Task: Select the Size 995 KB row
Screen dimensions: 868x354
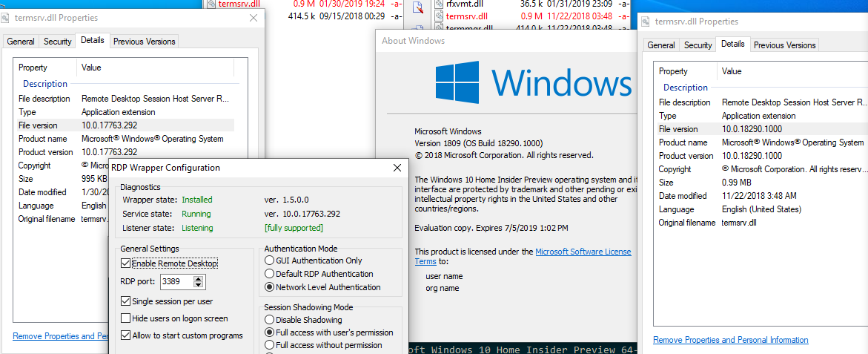Action: (x=62, y=179)
